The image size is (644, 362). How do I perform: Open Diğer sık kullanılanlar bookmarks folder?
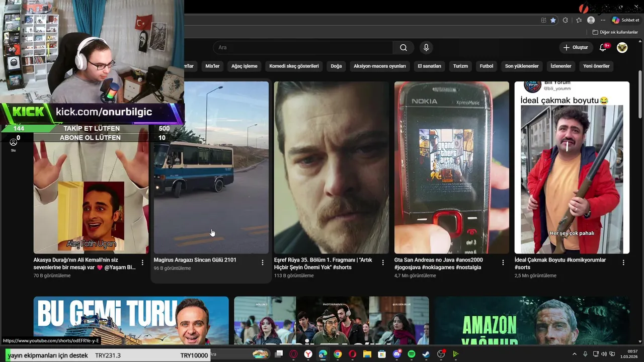coord(615,32)
